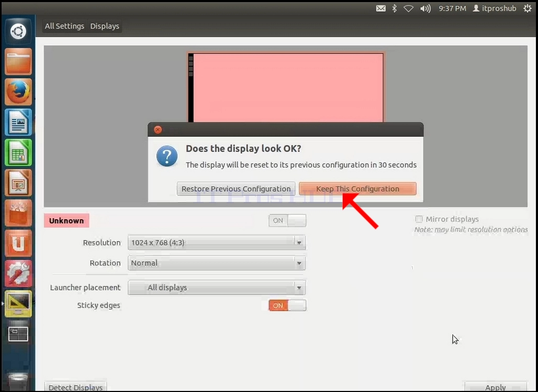Click the Apply button
Viewport: 538px width, 392px height.
click(x=496, y=387)
